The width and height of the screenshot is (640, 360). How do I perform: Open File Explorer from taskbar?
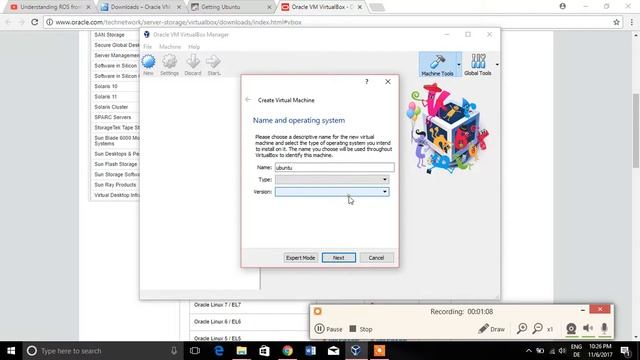pyautogui.click(x=242, y=351)
